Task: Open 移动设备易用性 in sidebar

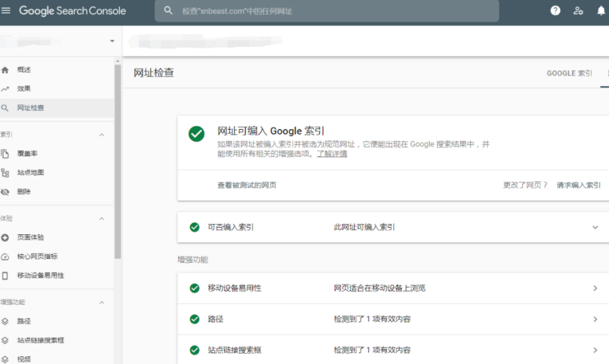Action: [x=40, y=275]
